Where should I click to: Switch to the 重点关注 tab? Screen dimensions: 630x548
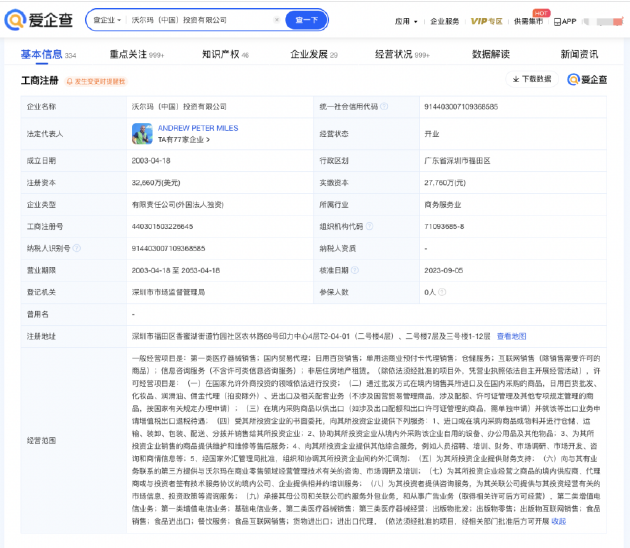(x=137, y=54)
